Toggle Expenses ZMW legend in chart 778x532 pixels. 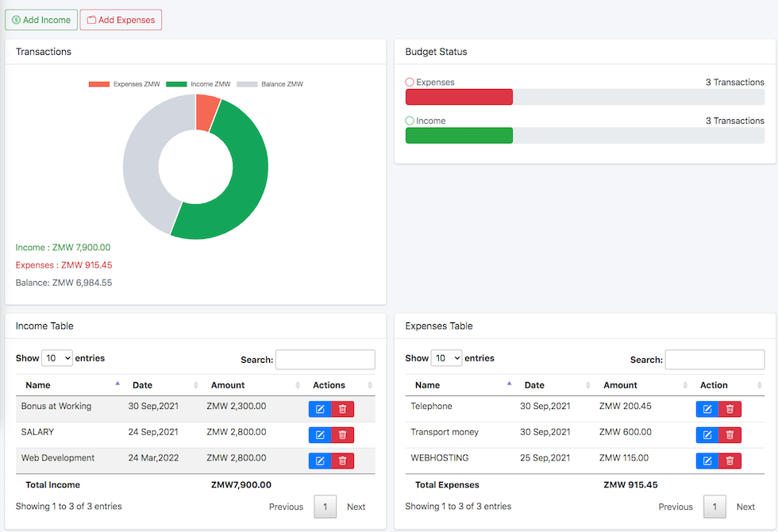[125, 84]
